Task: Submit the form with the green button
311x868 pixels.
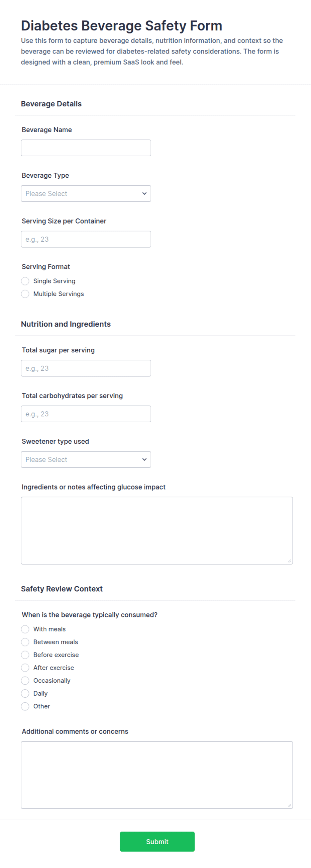Action: point(157,841)
